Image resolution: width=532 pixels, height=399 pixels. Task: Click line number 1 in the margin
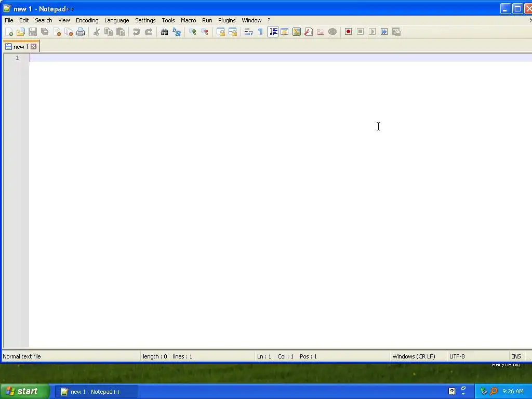click(x=17, y=58)
